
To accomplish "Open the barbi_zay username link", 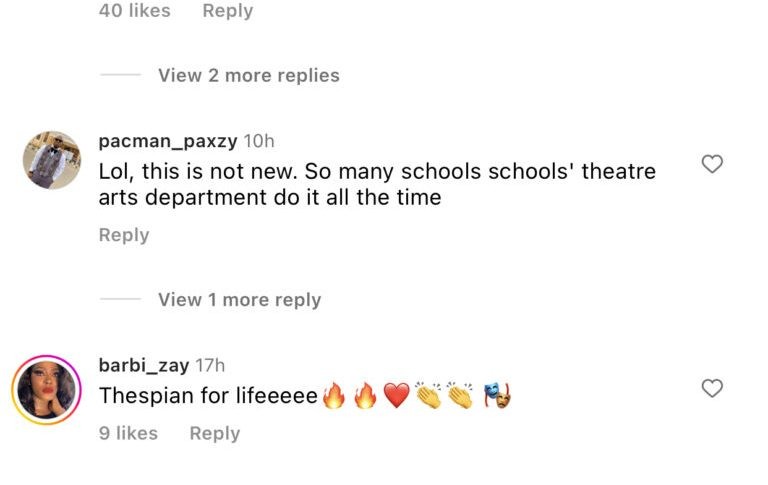I will (144, 365).
